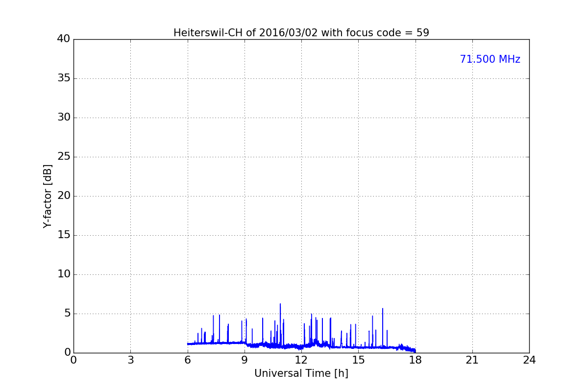Click the y-axis tick label 30
This screenshot has height=392, width=588.
[63, 118]
